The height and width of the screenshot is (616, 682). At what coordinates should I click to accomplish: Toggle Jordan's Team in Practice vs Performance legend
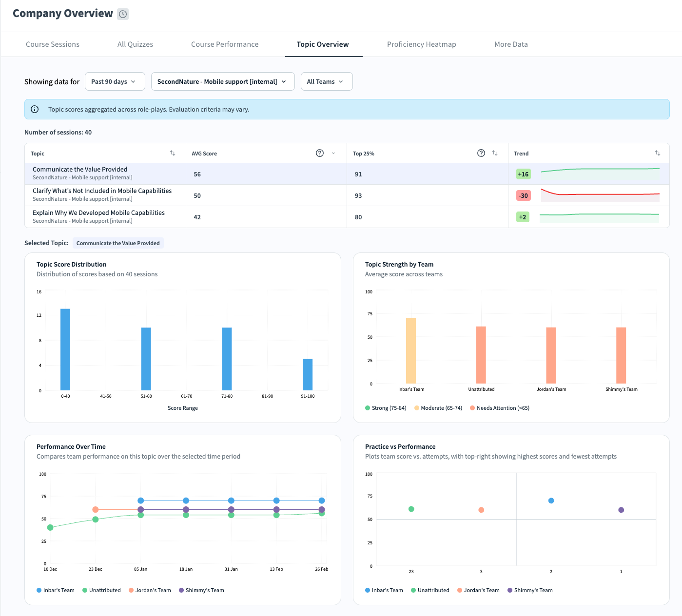pyautogui.click(x=478, y=590)
